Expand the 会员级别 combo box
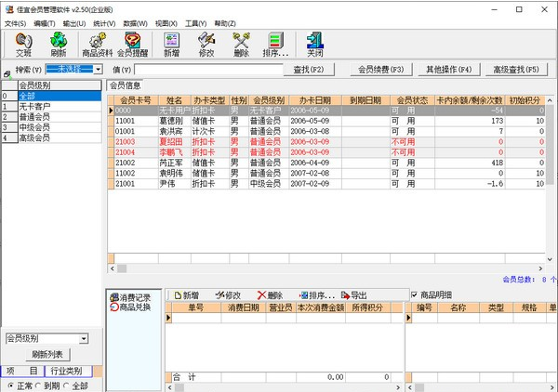Screen dimensions: 558x392 pos(84,339)
